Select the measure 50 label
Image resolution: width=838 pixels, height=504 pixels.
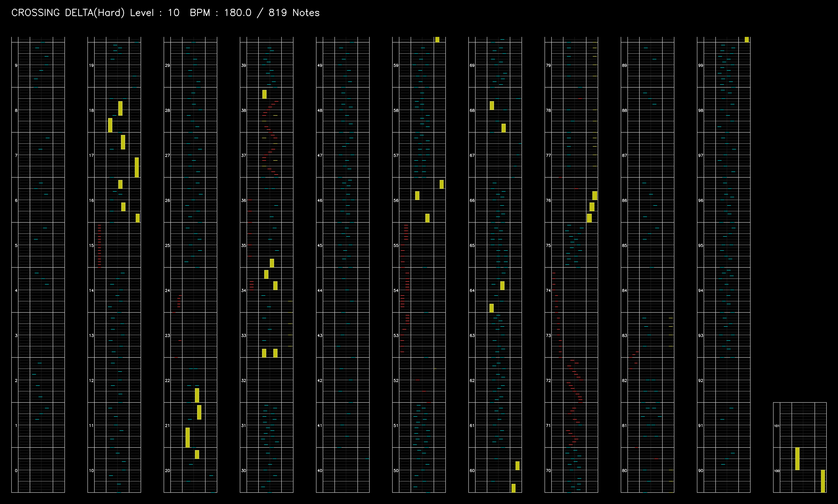(x=396, y=470)
